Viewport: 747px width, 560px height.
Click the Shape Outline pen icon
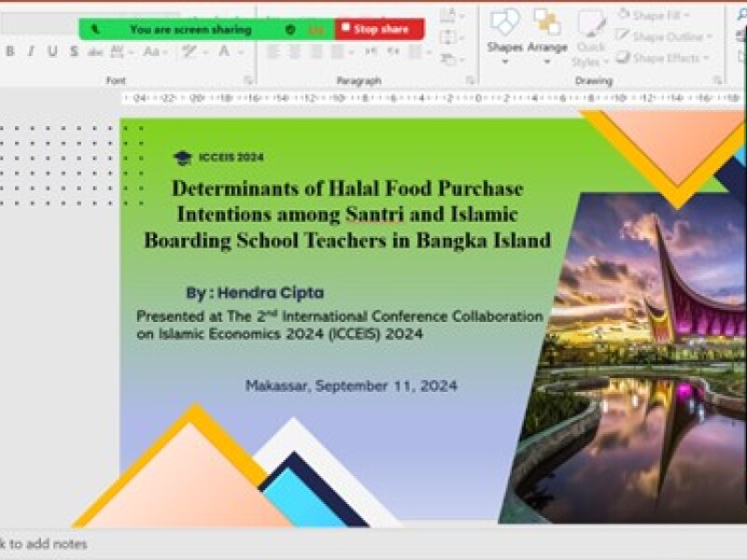tap(624, 36)
